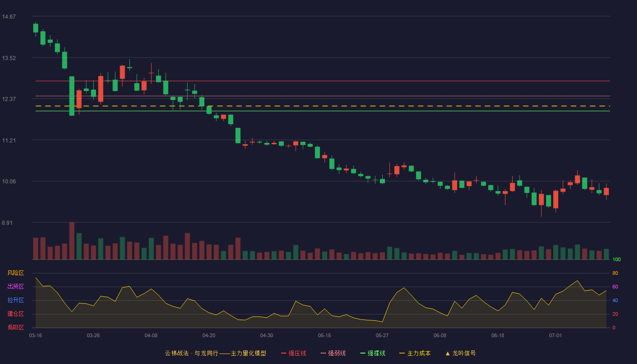Click the blue 40 indicator axis value
Viewport: 637px width, 364px height.
point(615,300)
